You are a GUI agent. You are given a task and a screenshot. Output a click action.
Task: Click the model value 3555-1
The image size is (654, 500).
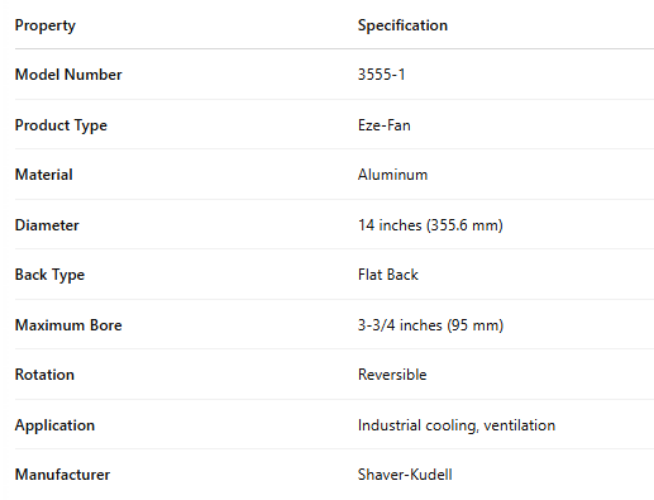(380, 75)
